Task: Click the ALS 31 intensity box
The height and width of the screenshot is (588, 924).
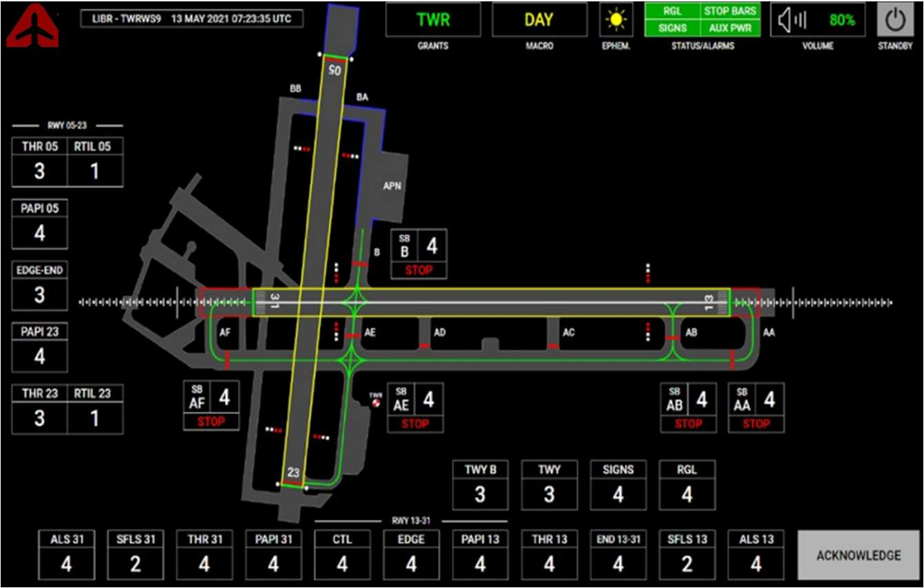Action: tap(66, 554)
